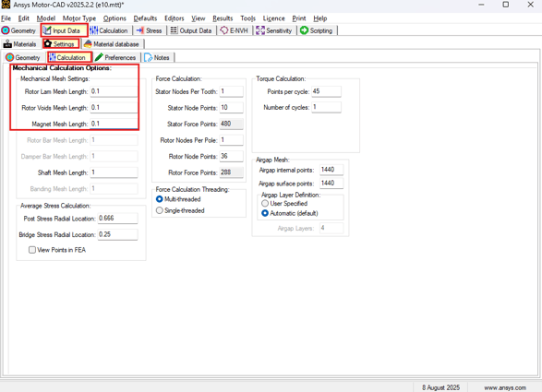Image resolution: width=542 pixels, height=392 pixels.
Task: Open the Stress tab
Action: click(x=150, y=30)
